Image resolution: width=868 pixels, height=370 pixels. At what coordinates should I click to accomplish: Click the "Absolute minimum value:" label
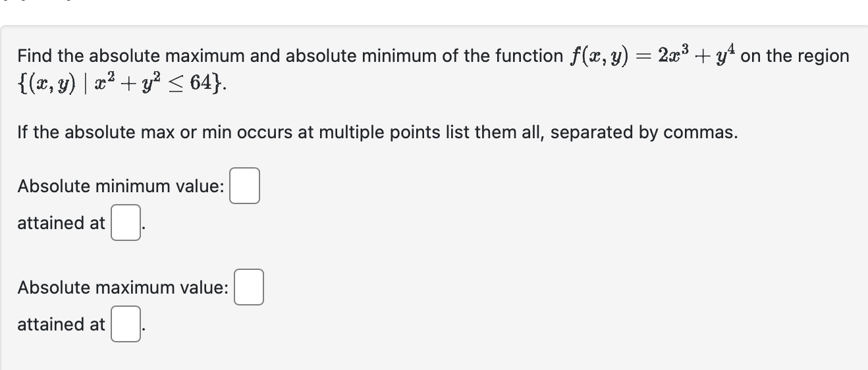click(x=121, y=186)
